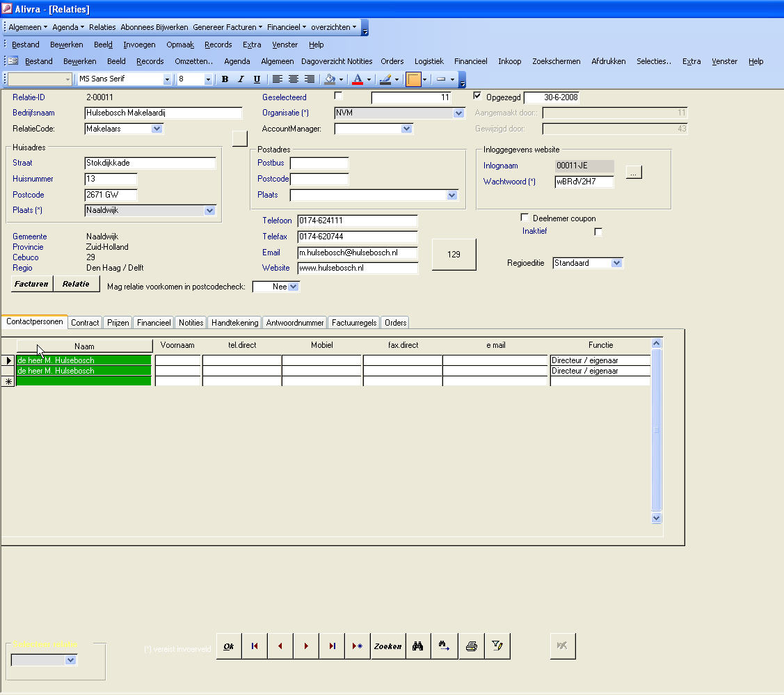Open the Algemeen menu in top bar

(x=28, y=27)
